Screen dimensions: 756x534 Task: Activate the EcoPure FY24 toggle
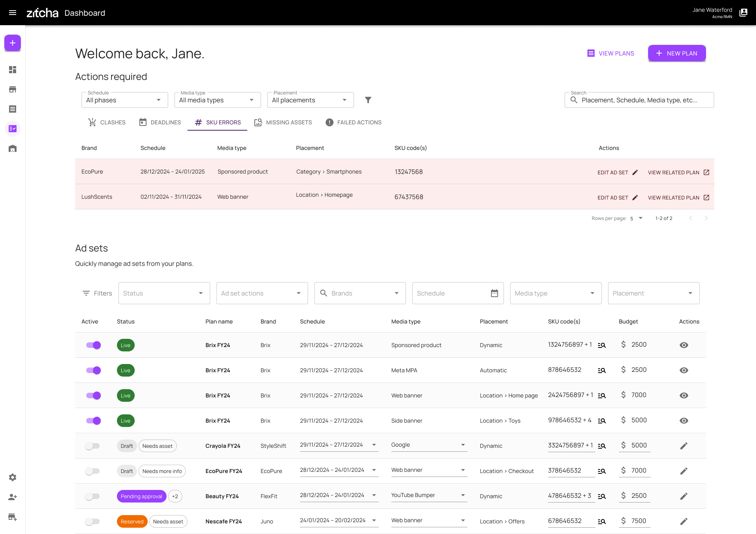coord(93,471)
